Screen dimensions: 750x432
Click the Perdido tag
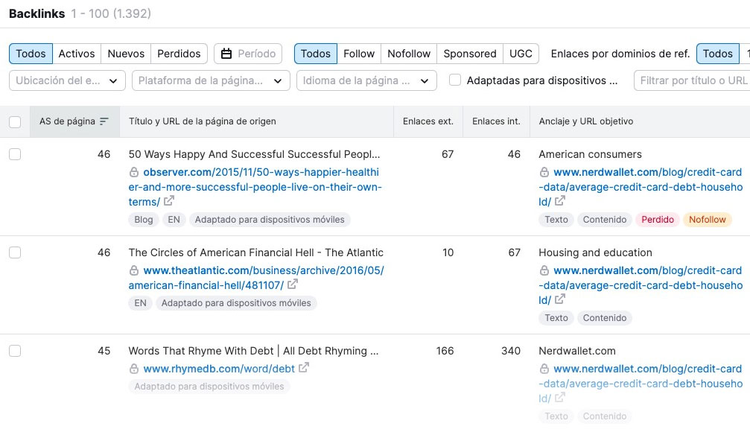pyautogui.click(x=657, y=220)
